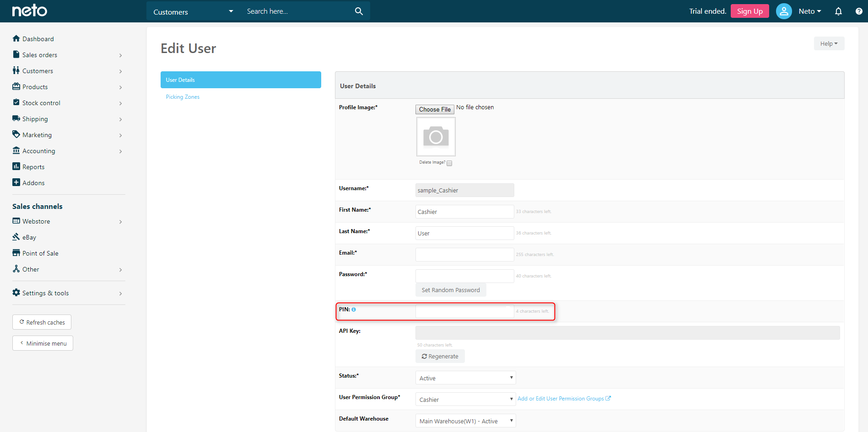Click the Webstore window icon
The height and width of the screenshot is (432, 868).
point(16,221)
